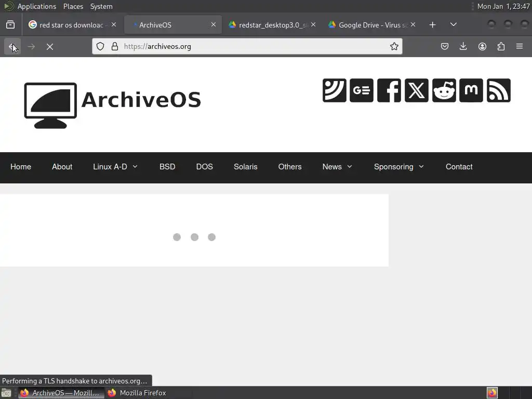Image resolution: width=532 pixels, height=399 pixels.
Task: Open the Others category link
Action: pyautogui.click(x=290, y=167)
